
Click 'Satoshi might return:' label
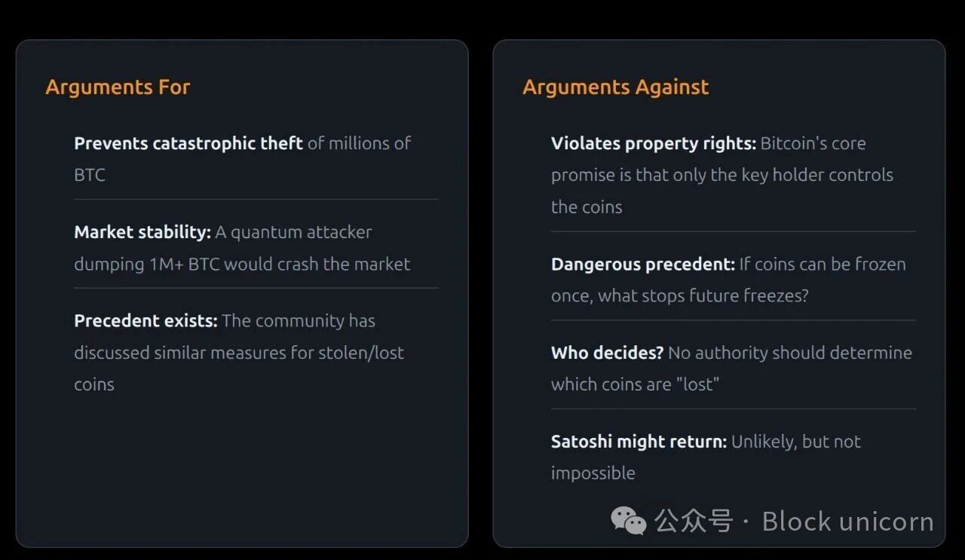coord(639,442)
